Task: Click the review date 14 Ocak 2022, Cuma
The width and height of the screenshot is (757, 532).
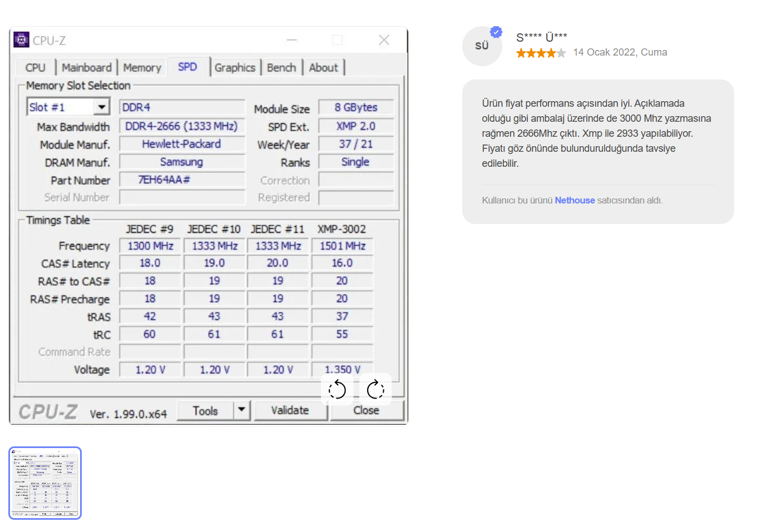Action: (620, 52)
